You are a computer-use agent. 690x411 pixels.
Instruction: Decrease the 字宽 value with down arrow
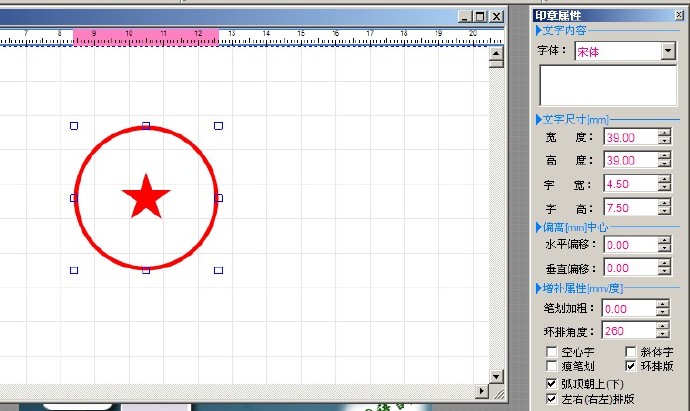pyautogui.click(x=664, y=187)
